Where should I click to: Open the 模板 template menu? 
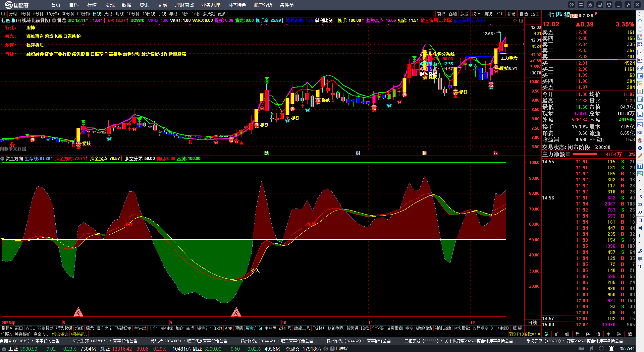(x=517, y=328)
